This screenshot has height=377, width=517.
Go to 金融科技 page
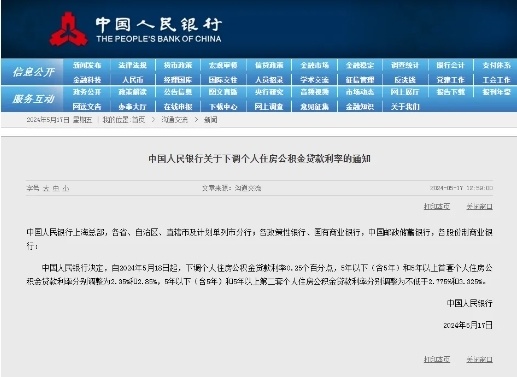(87, 80)
